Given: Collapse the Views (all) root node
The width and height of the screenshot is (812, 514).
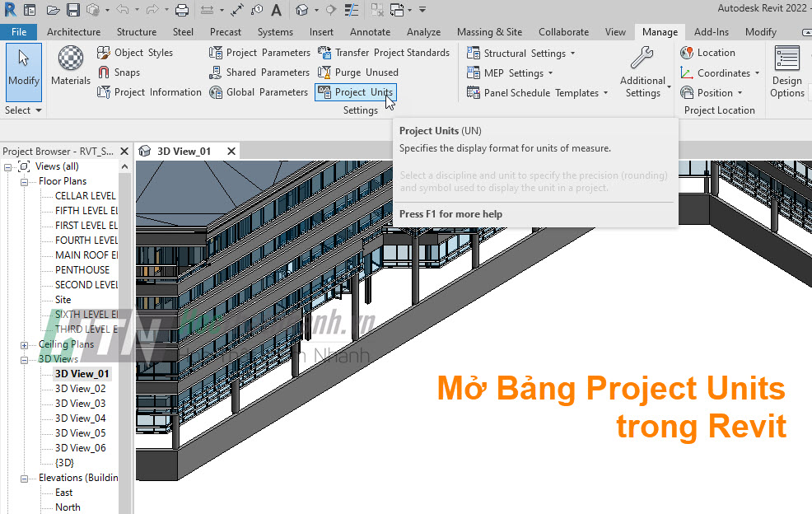Looking at the screenshot, I should [x=7, y=167].
